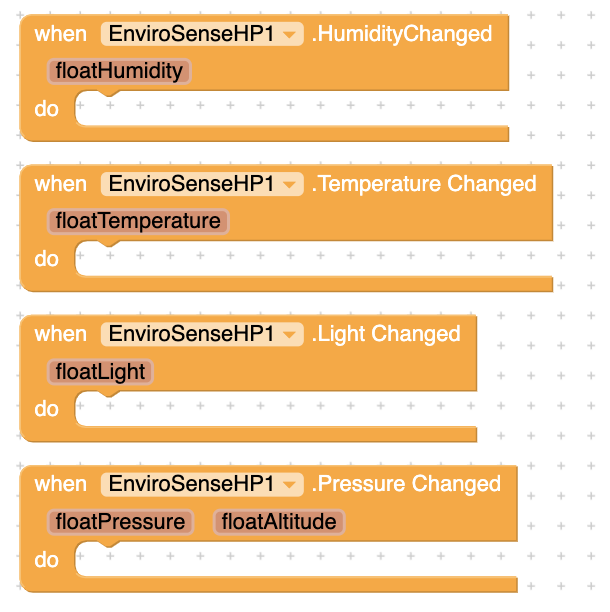Pick the floatPressure parameter
This screenshot has height=612, width=610.
[x=120, y=522]
